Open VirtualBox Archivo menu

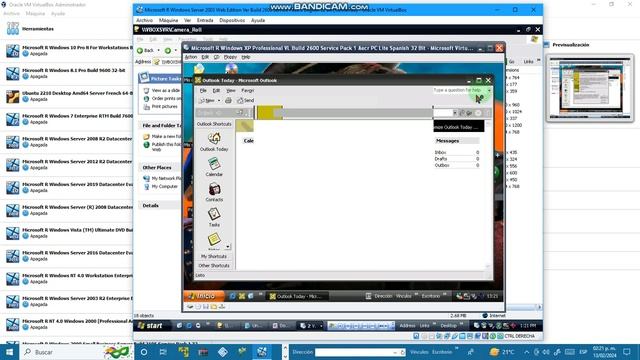144,20
